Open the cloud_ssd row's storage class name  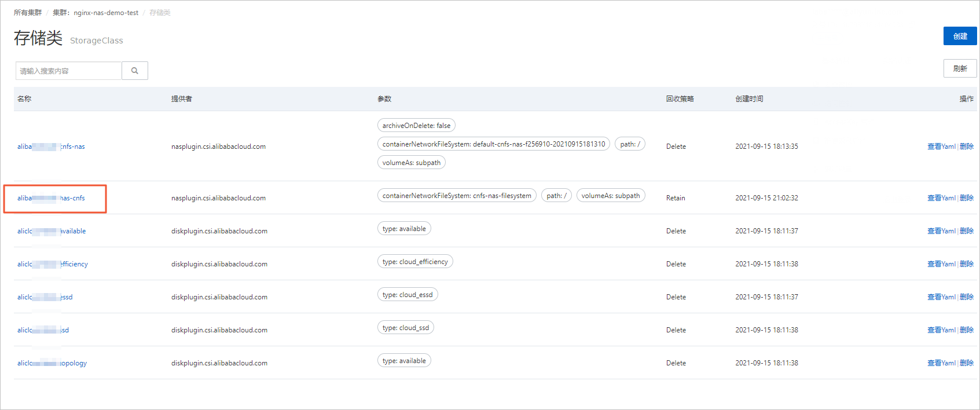coord(43,330)
